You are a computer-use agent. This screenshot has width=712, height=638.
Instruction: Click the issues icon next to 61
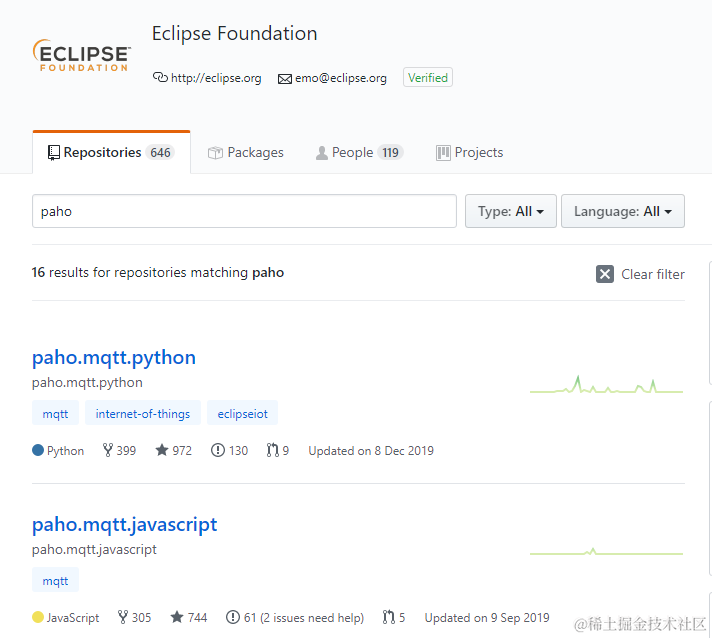pos(233,618)
